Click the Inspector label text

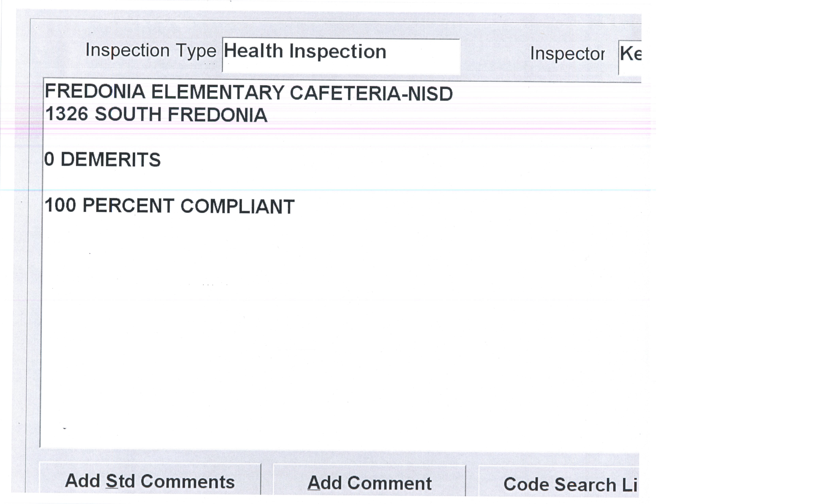coord(567,54)
